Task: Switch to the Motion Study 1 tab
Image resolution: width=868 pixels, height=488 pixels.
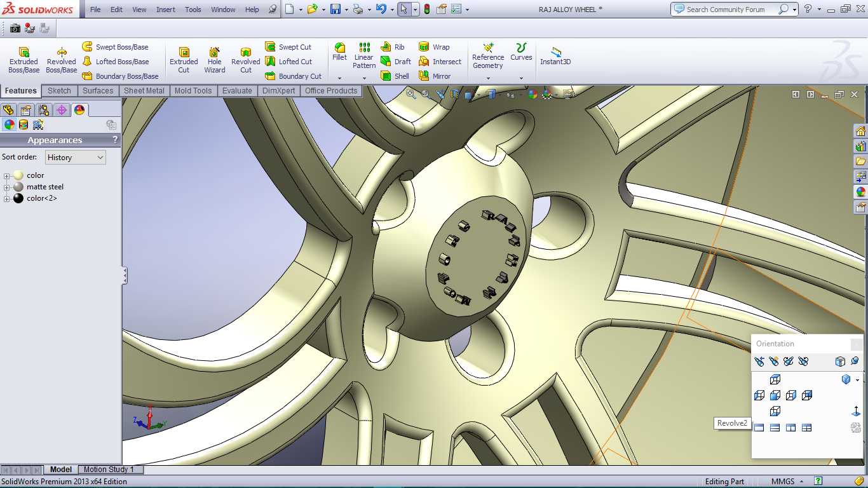Action: point(109,470)
